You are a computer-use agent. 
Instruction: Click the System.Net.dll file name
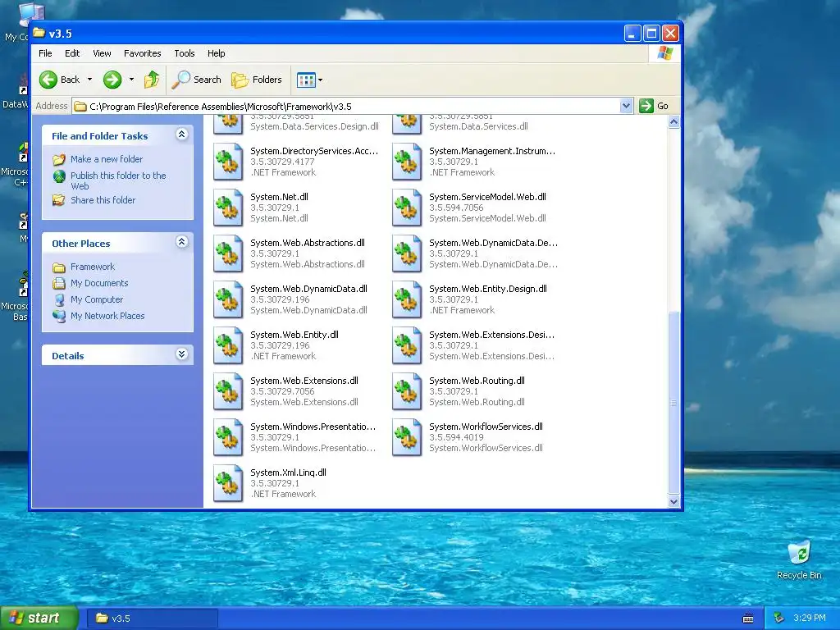279,197
